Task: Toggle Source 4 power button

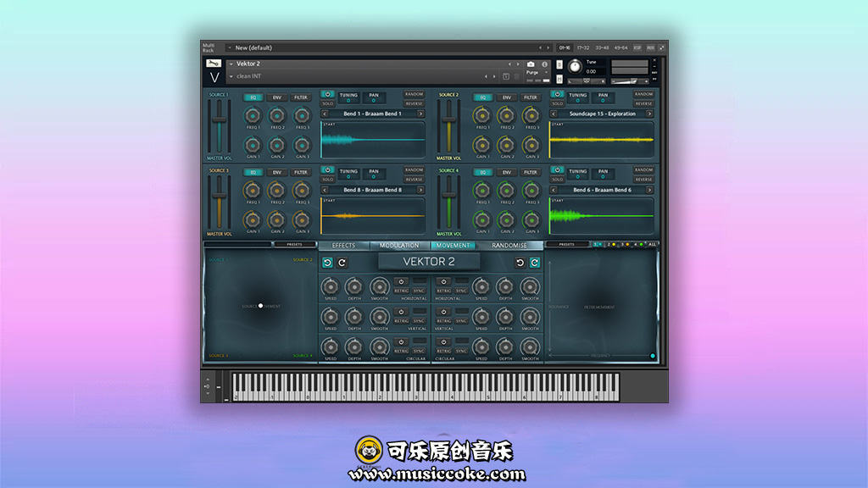Action: (x=558, y=169)
